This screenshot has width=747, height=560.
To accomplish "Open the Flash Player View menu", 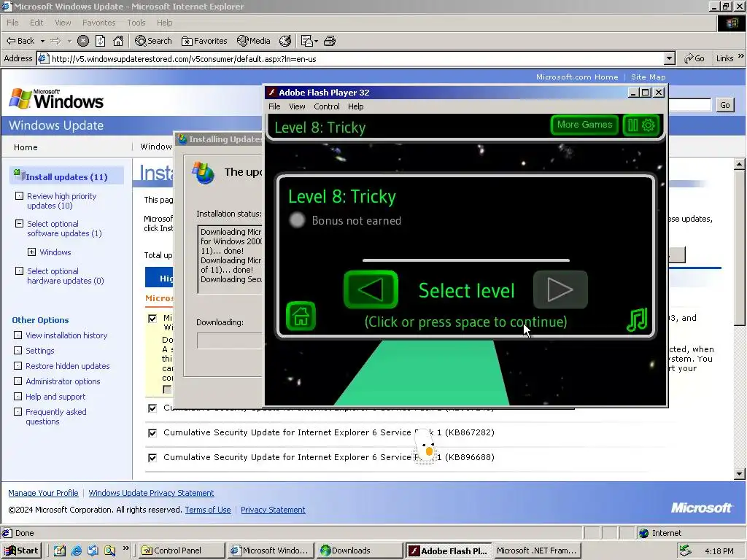I will [x=297, y=106].
